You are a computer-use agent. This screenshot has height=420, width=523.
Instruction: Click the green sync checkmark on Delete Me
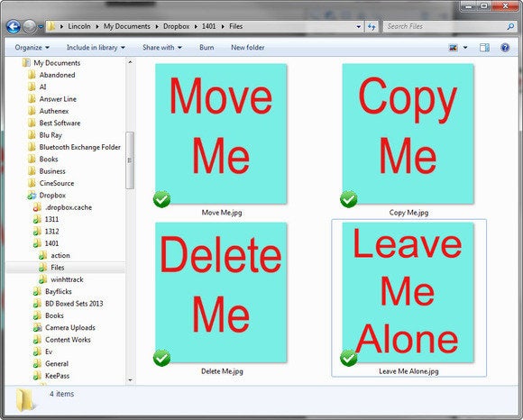pos(161,358)
